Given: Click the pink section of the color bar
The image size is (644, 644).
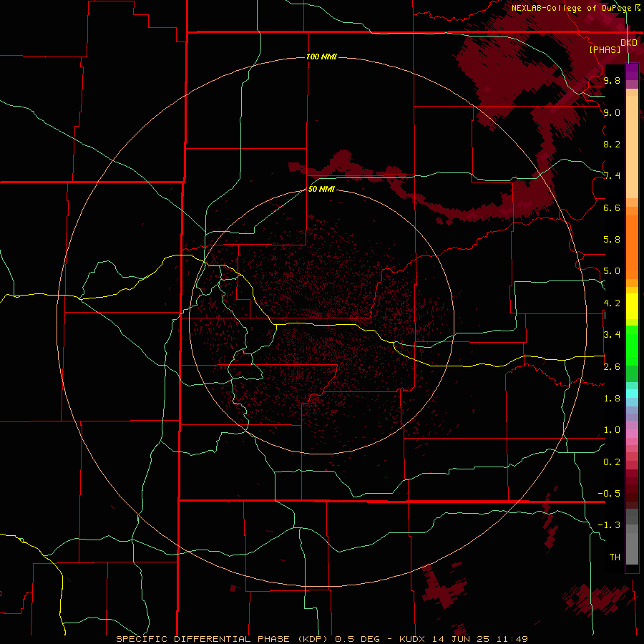Looking at the screenshot, I should (x=632, y=434).
